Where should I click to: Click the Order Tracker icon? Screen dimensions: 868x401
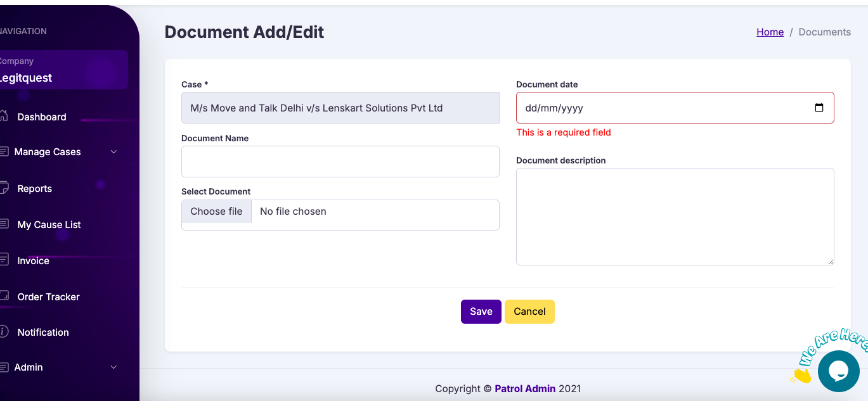tap(4, 296)
